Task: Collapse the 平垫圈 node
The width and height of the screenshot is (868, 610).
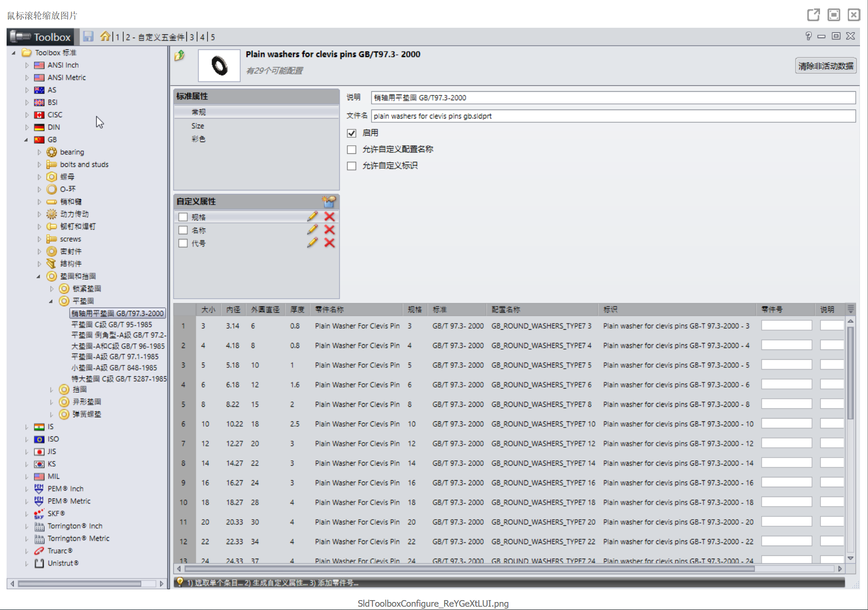Action: pos(51,301)
